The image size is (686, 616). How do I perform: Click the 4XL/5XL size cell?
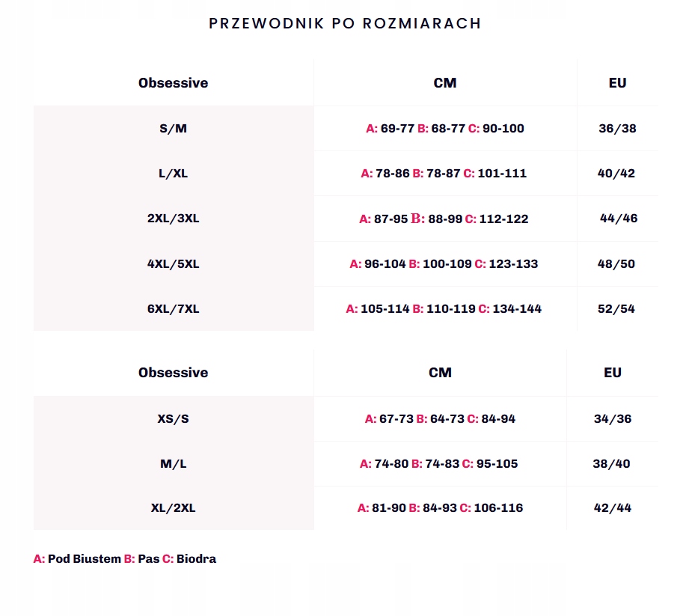(x=174, y=264)
